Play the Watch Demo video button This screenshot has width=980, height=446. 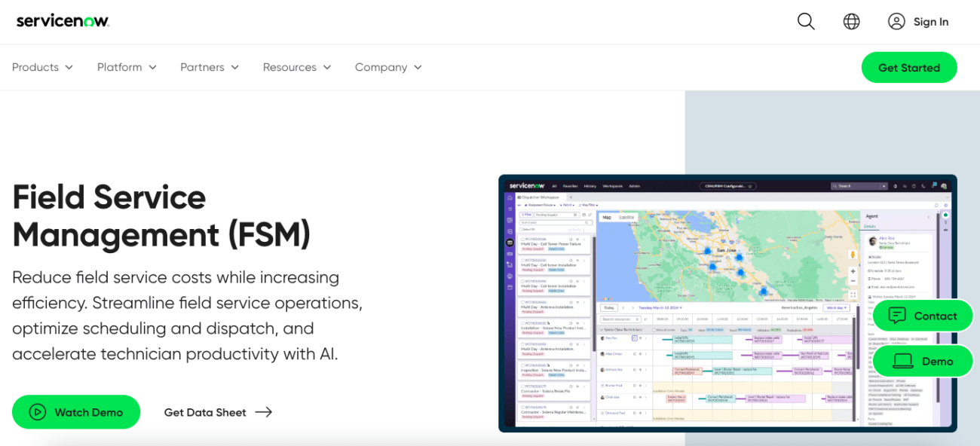76,412
